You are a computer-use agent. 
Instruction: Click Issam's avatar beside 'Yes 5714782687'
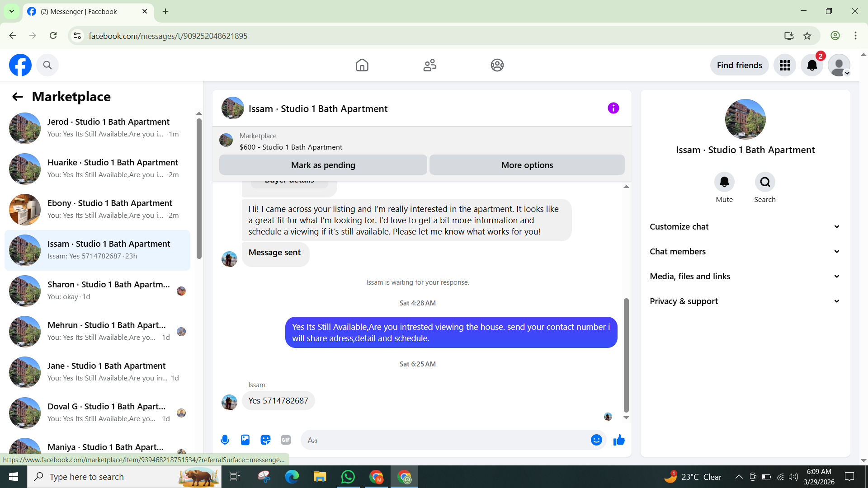click(x=229, y=402)
